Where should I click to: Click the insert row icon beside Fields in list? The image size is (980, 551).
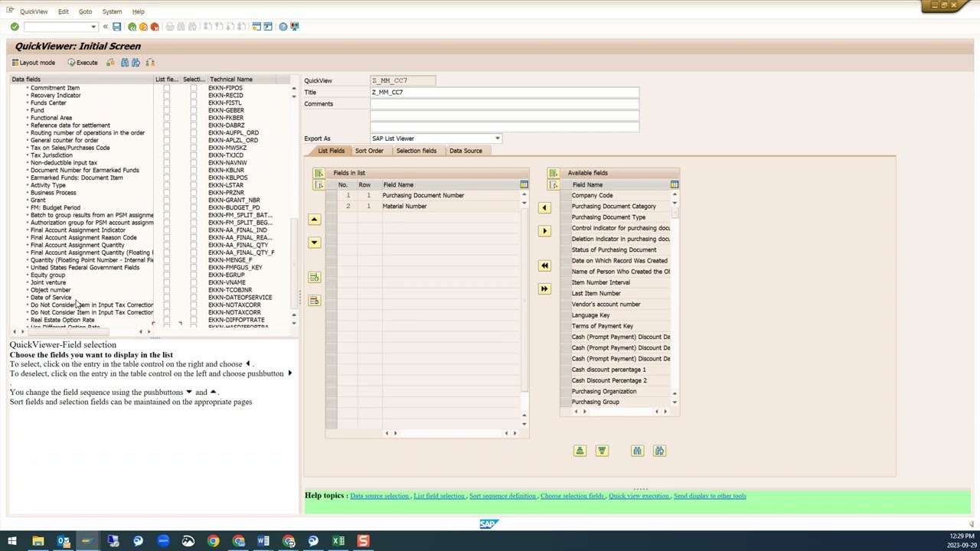coord(314,277)
